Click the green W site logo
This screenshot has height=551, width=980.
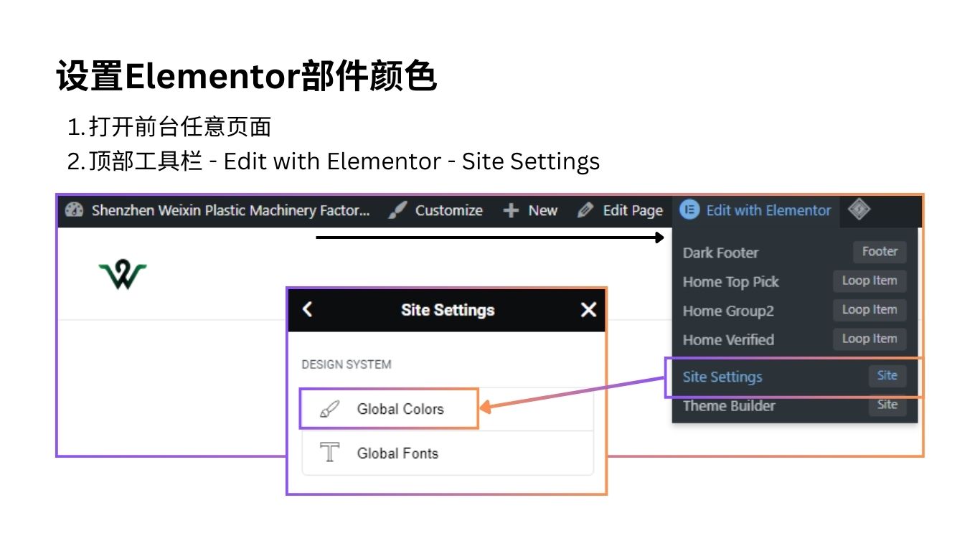123,275
